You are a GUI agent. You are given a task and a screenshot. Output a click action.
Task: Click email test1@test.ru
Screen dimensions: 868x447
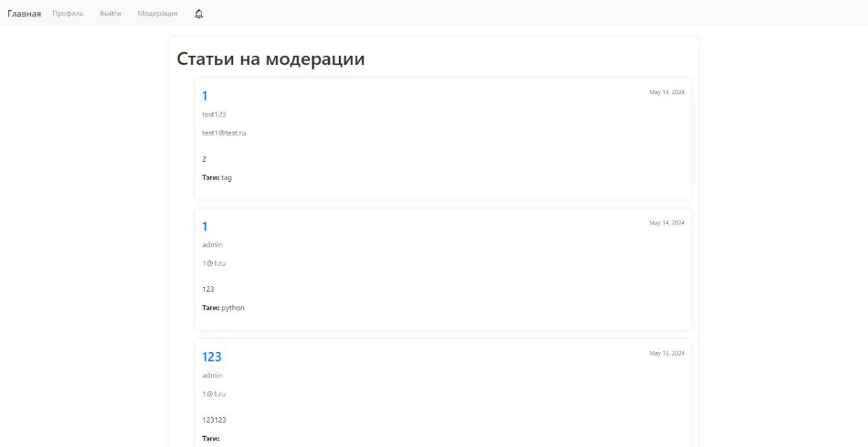tap(224, 133)
